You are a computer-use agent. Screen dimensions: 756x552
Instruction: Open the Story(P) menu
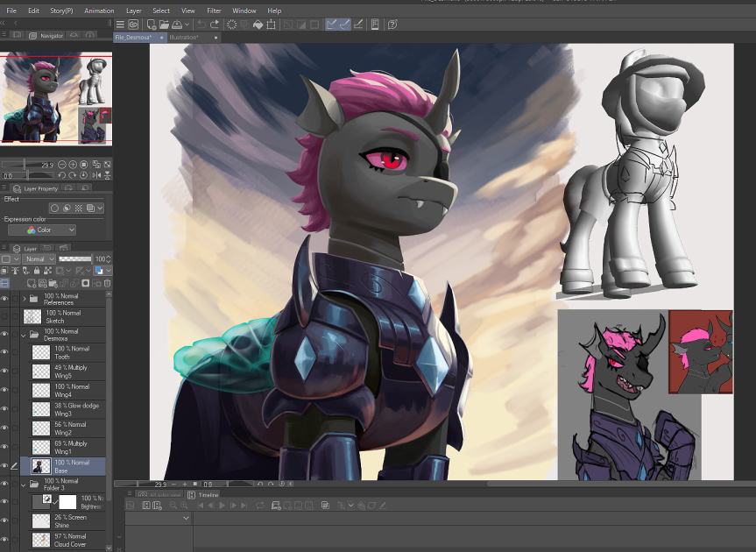(x=61, y=11)
